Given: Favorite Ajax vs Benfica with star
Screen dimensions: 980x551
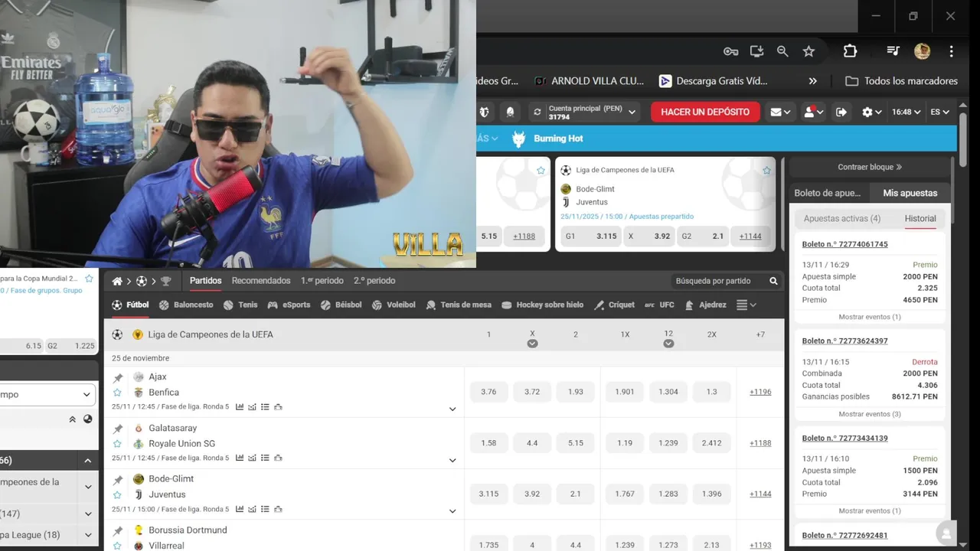Looking at the screenshot, I should click(x=118, y=393).
